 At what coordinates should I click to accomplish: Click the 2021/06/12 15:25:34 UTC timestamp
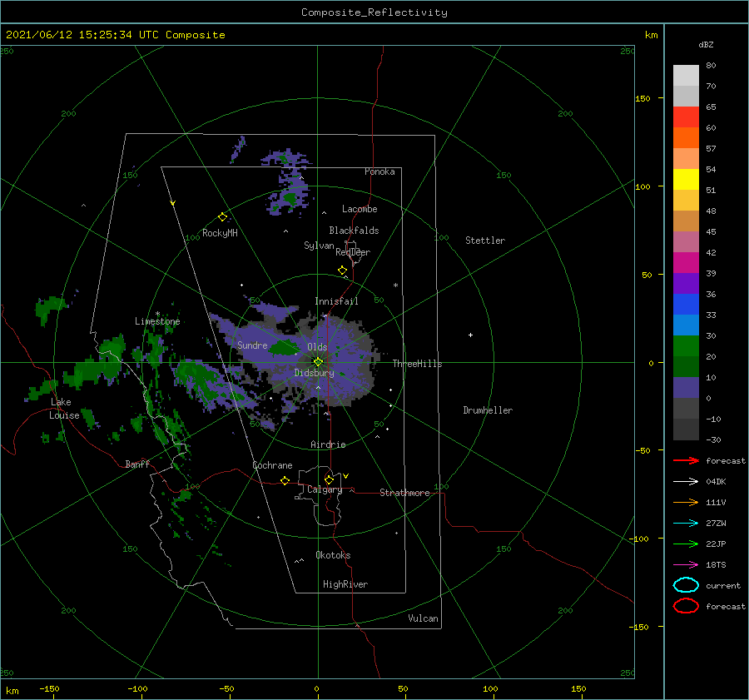[x=69, y=35]
